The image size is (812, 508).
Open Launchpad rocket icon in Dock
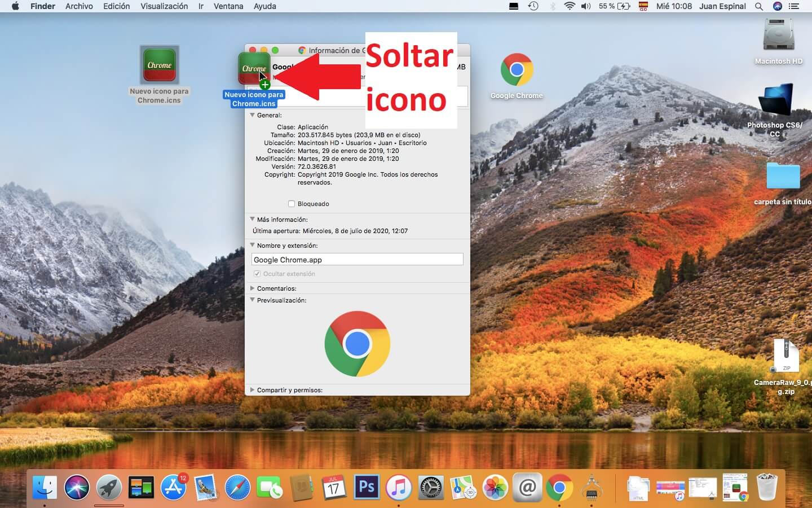pyautogui.click(x=109, y=487)
